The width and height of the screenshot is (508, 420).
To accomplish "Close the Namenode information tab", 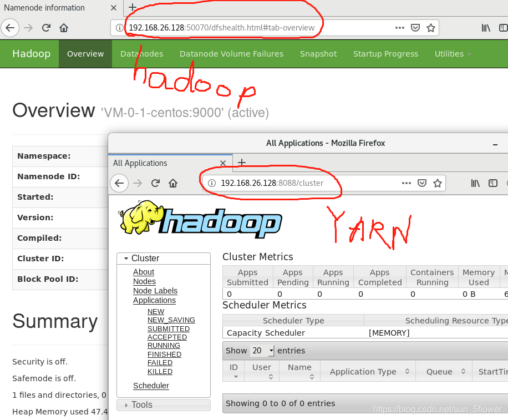I will pyautogui.click(x=113, y=8).
